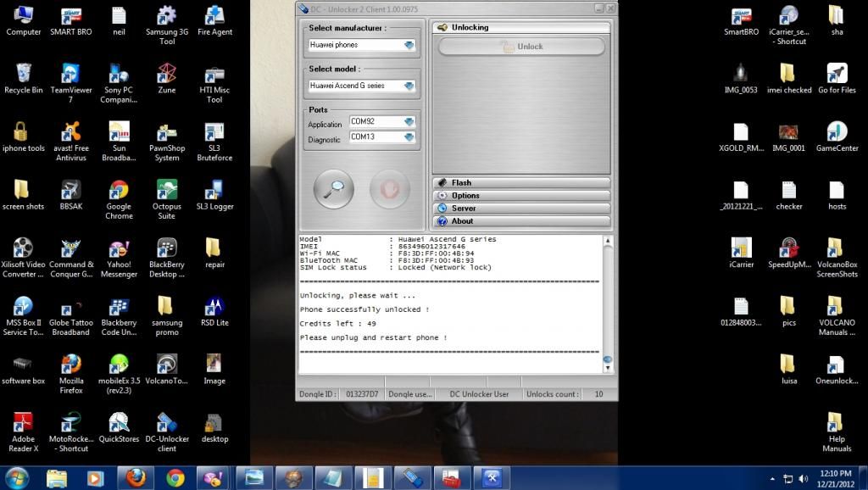Open the Computer desktop icon
Viewport: 868px width, 490px height.
tap(23, 21)
